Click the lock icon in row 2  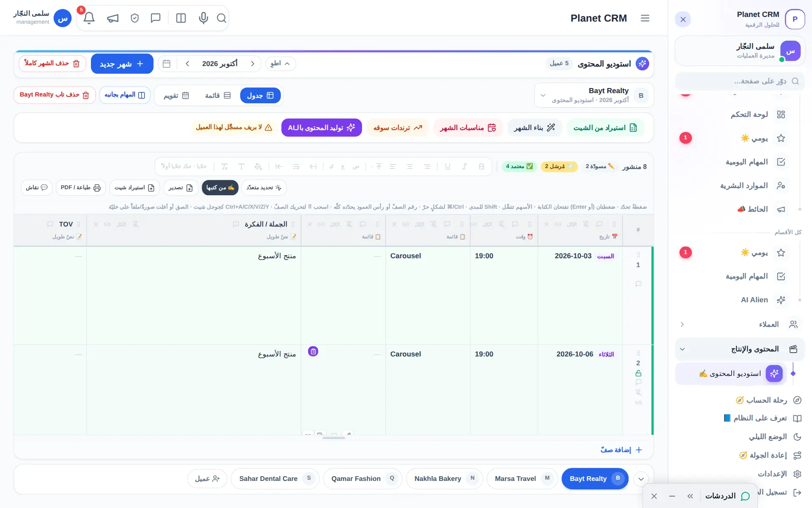point(638,373)
